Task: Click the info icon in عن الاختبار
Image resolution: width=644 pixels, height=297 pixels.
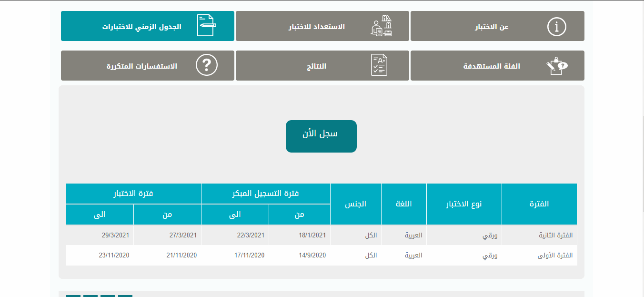Action: point(556,26)
